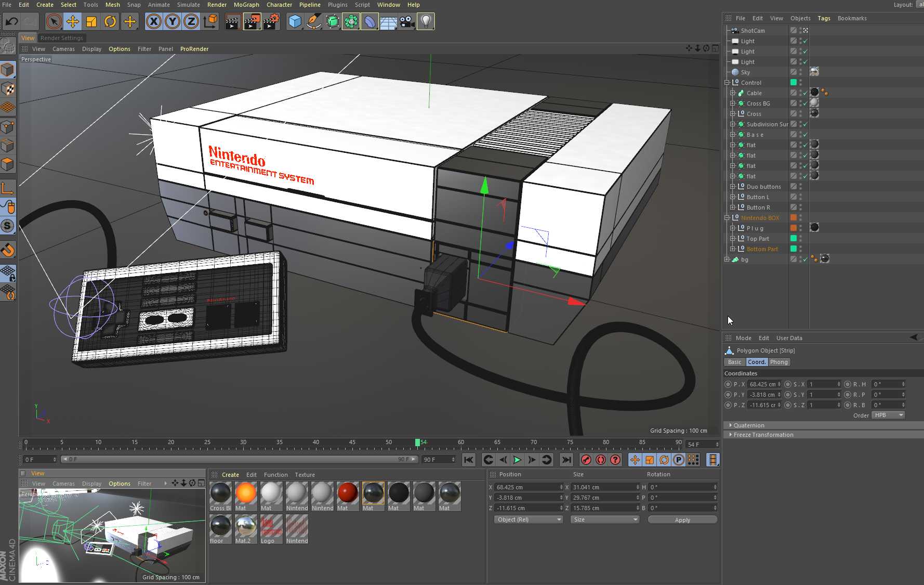Click Nintendo BOX orange layer swatch
The width and height of the screenshot is (924, 585).
794,217
